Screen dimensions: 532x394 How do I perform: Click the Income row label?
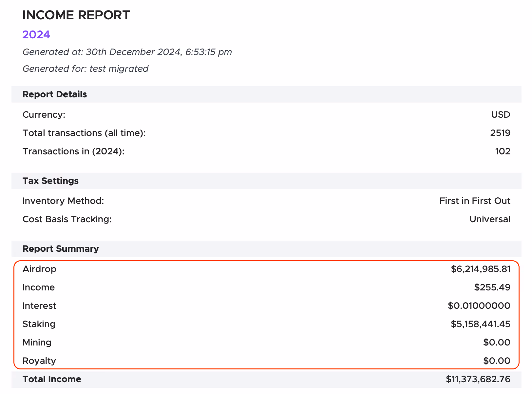[x=39, y=287]
